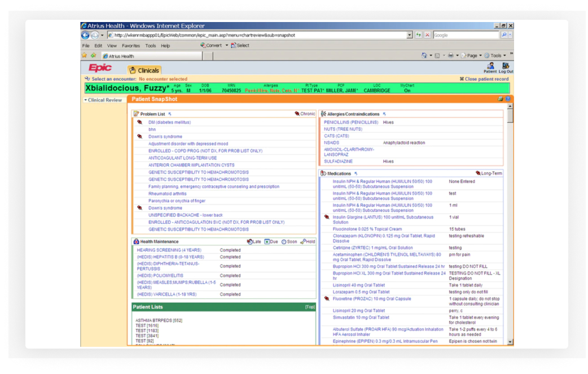Expand the IE Tools toolbar dropdown

(504, 56)
